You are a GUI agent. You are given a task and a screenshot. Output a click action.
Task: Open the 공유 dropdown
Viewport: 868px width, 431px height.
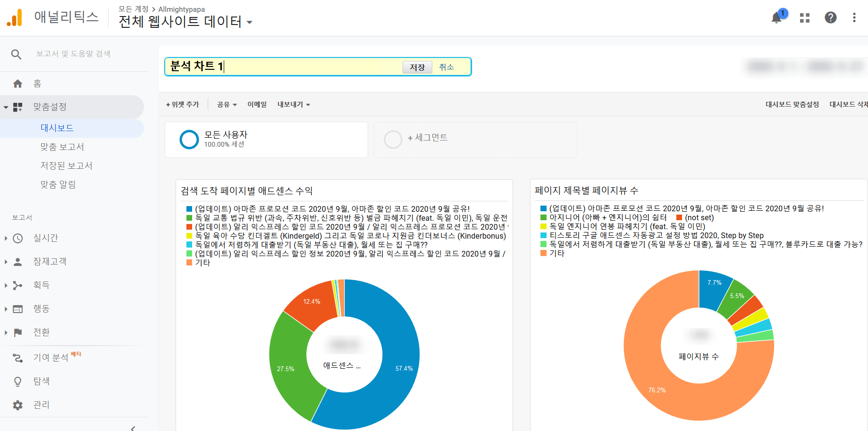[x=227, y=105]
